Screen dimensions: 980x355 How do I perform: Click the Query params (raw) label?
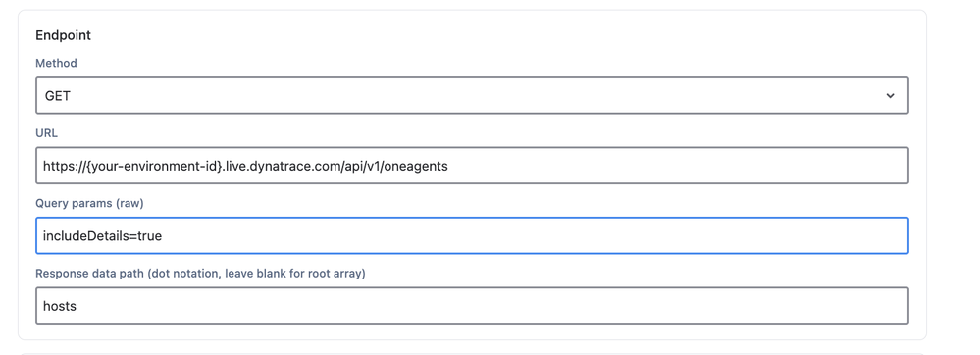tap(89, 203)
